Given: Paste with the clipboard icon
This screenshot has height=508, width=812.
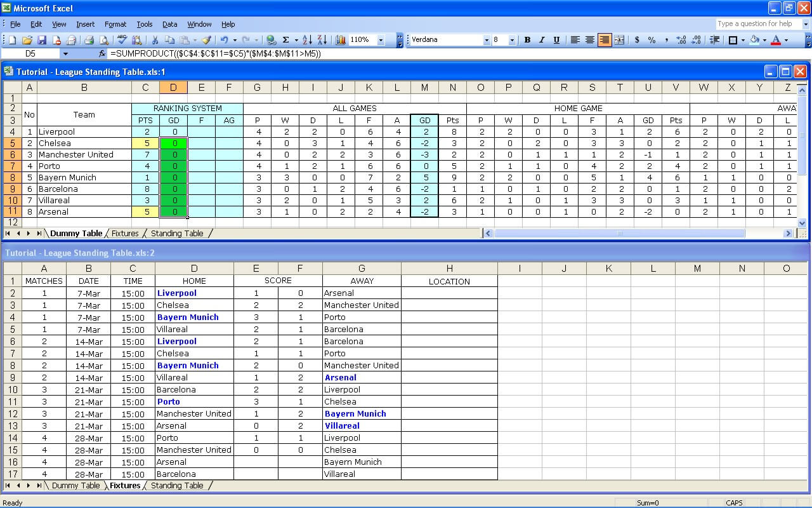Looking at the screenshot, I should click(185, 40).
